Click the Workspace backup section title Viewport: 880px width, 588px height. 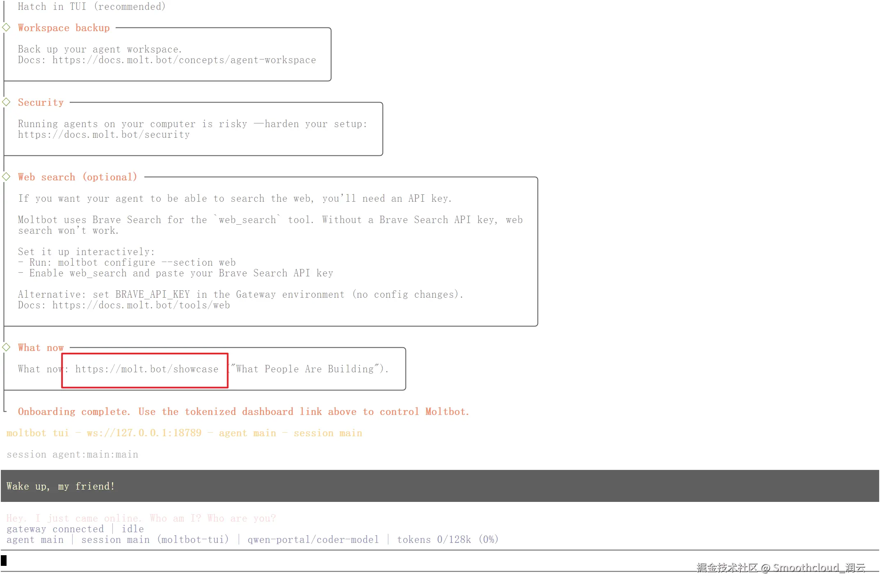click(x=64, y=28)
